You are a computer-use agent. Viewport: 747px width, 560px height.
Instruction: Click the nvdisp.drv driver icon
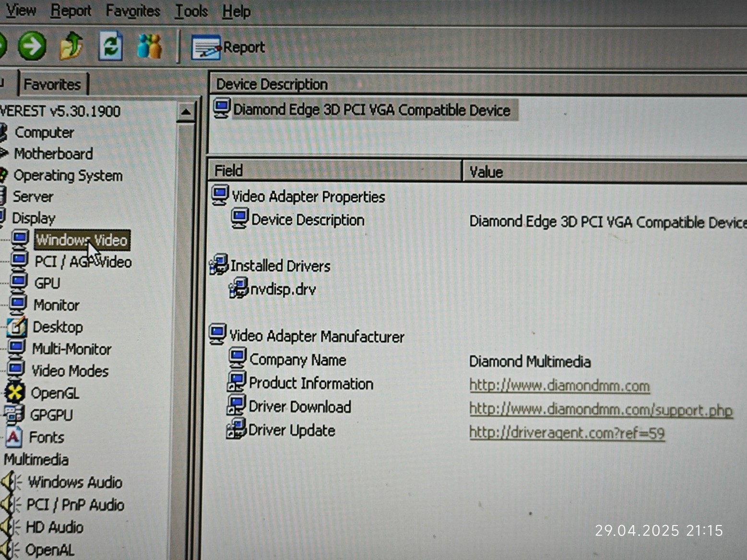click(238, 288)
